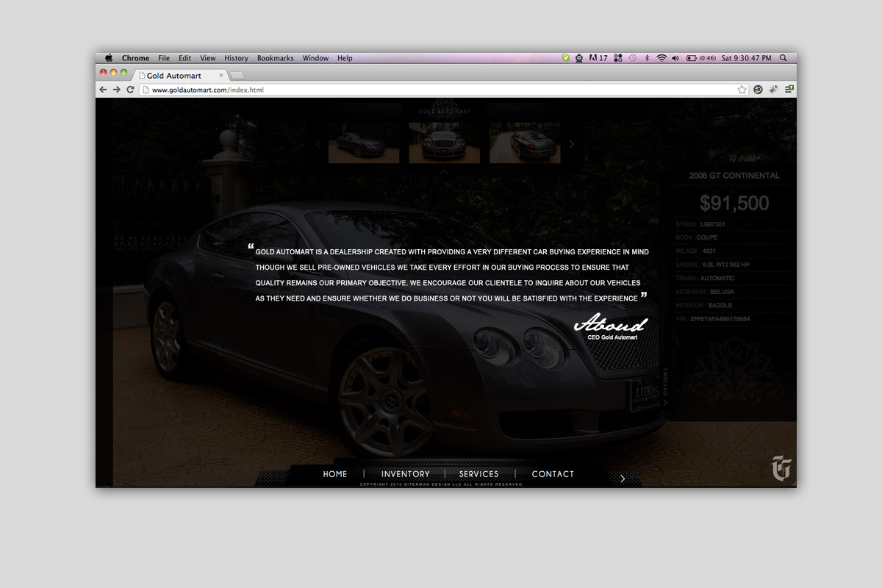Click the robot face menu bar icon
Screen dimensions: 882x588
tap(579, 58)
